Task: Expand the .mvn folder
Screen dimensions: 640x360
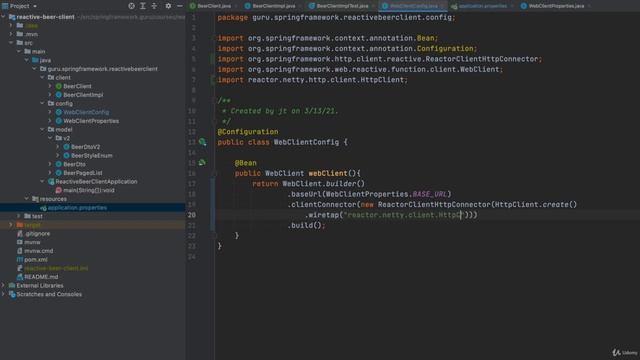Action: coord(11,34)
